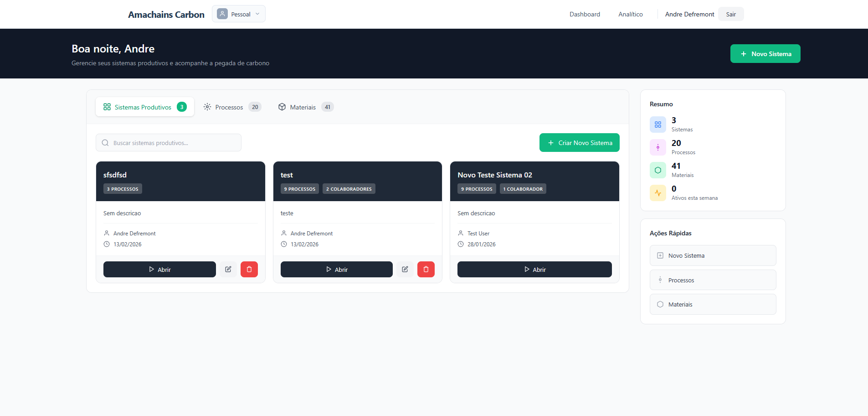868x416 pixels.
Task: Go to Dashboard in top navigation
Action: 585,14
